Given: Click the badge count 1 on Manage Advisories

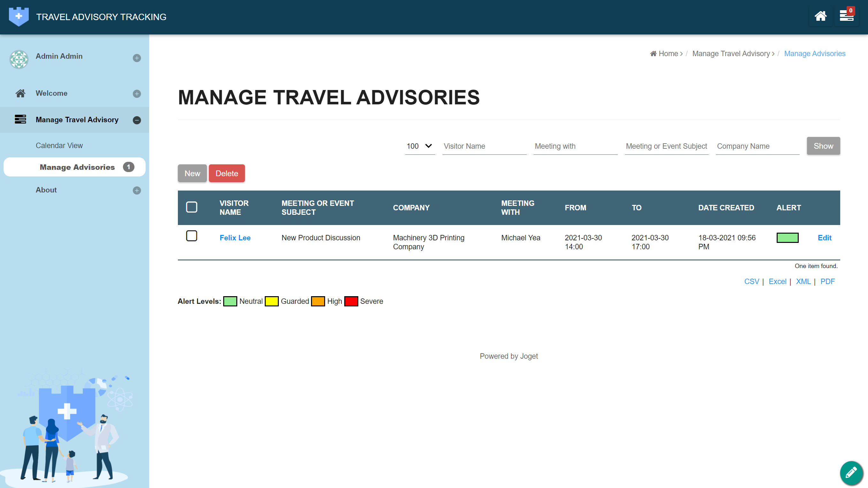Looking at the screenshot, I should coord(128,167).
